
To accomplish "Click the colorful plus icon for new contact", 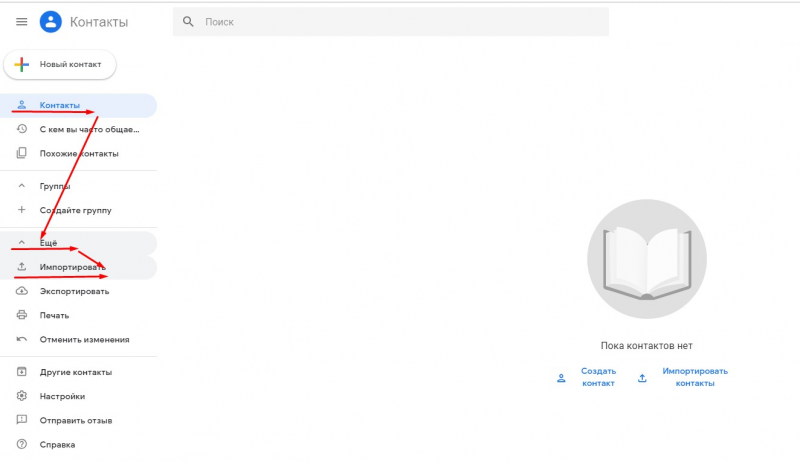I will pyautogui.click(x=21, y=64).
